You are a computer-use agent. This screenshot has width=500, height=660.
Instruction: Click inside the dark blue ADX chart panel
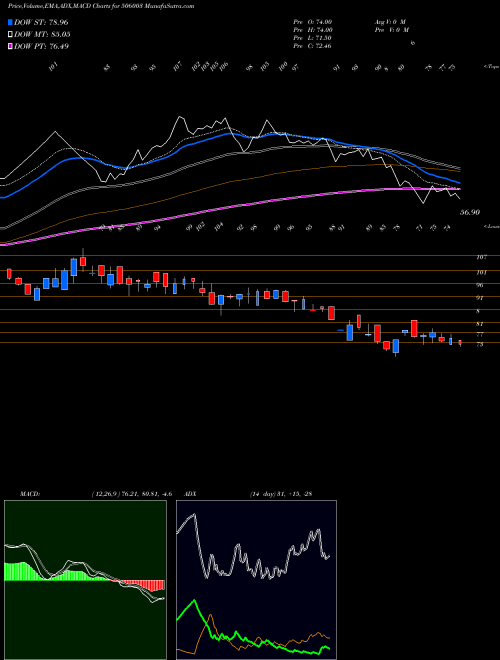click(x=256, y=580)
